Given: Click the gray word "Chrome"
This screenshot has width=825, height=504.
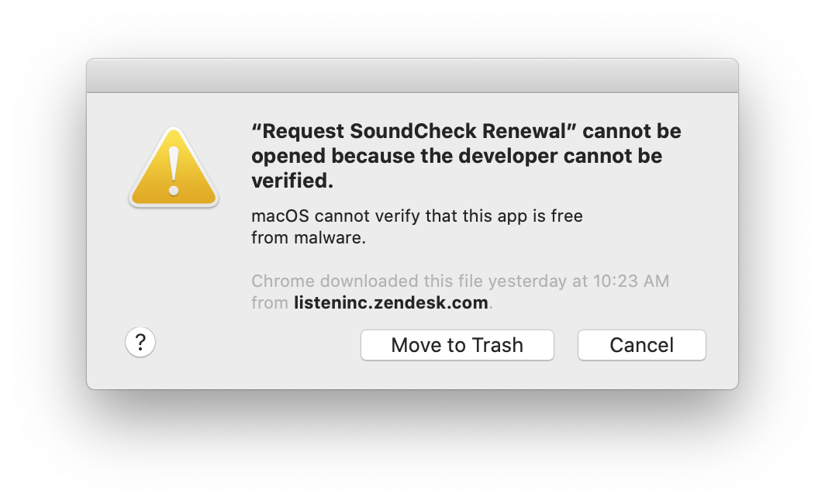Looking at the screenshot, I should (x=283, y=281).
